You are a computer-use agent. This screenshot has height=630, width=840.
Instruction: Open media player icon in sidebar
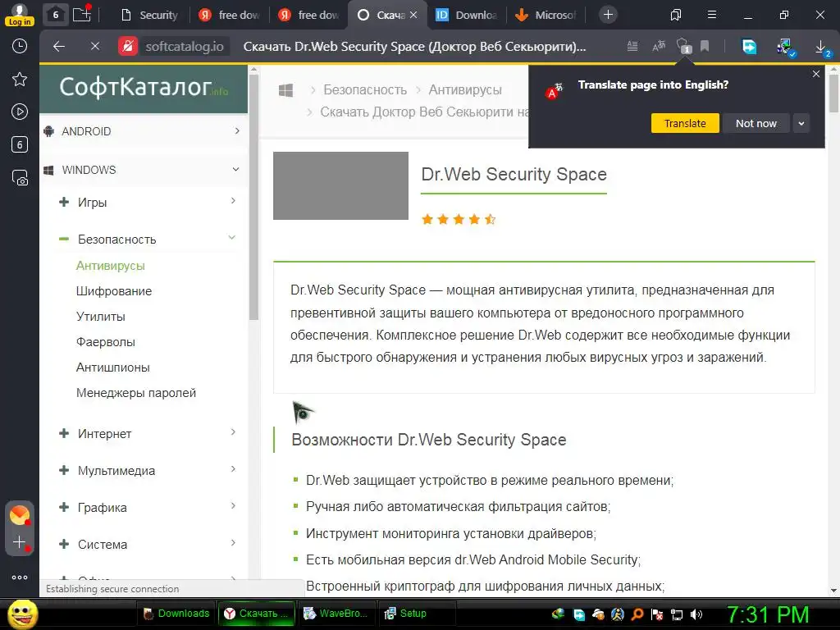[x=20, y=112]
